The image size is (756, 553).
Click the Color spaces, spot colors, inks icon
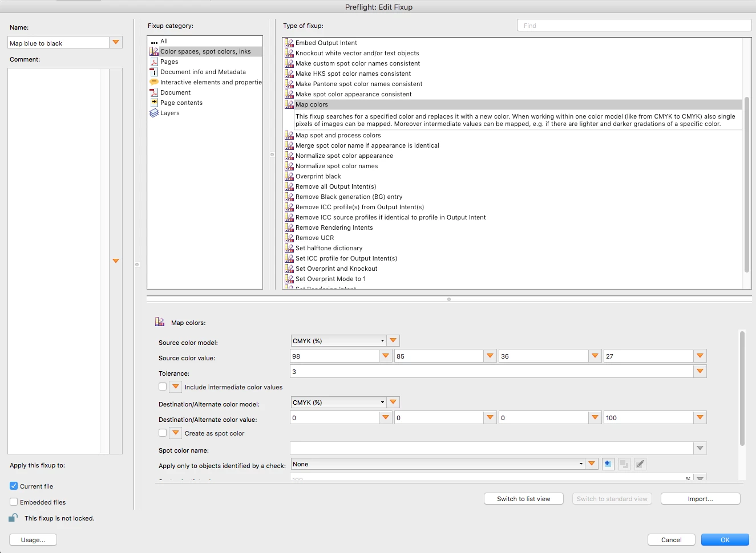coord(154,51)
